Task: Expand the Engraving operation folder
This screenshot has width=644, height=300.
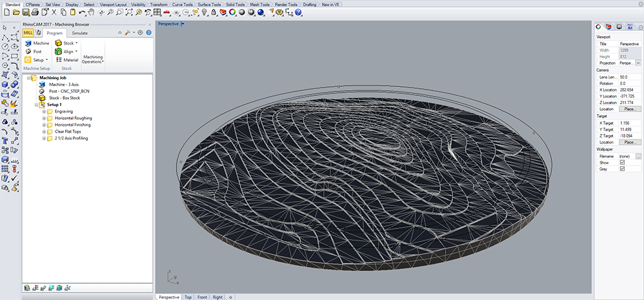Action: click(44, 111)
